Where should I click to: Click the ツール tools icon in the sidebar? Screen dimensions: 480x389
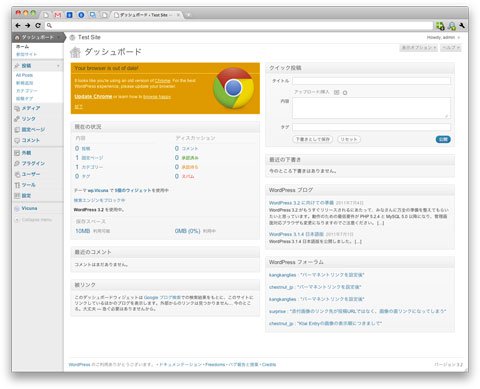(x=17, y=185)
